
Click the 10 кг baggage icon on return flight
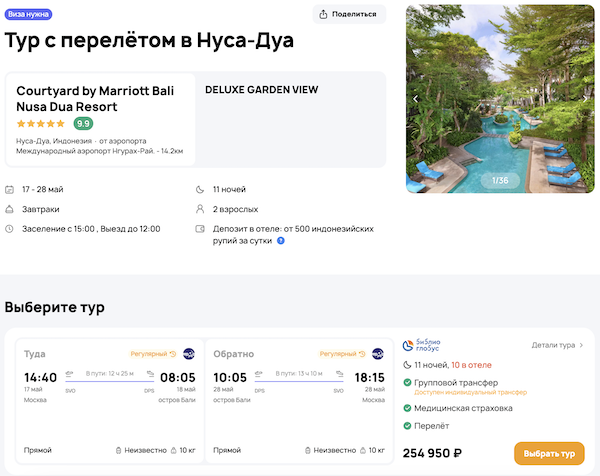pyautogui.click(x=361, y=450)
